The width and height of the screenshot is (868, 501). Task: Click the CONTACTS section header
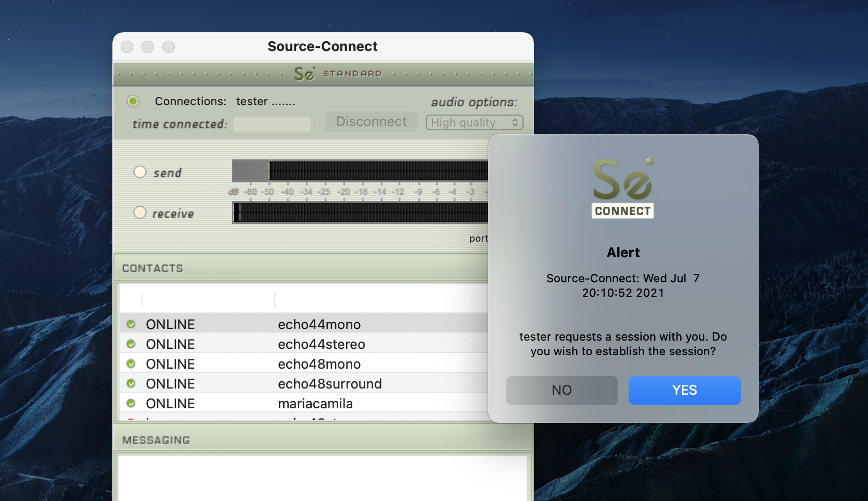152,268
